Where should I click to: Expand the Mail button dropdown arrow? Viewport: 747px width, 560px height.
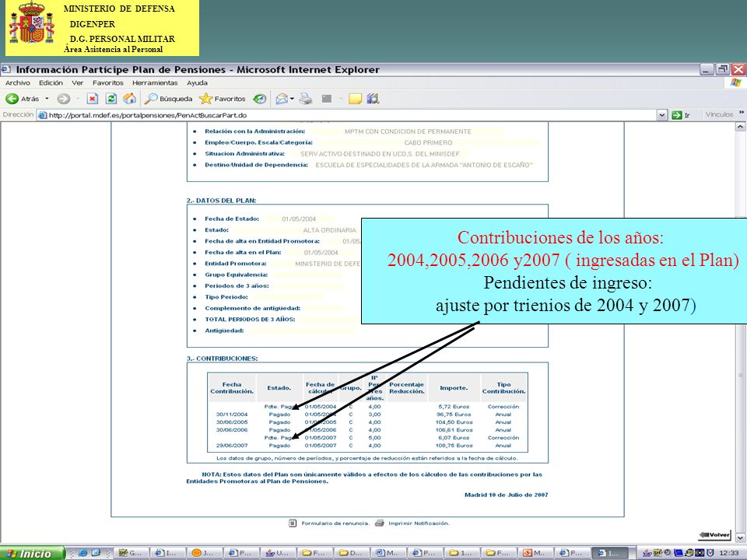[x=292, y=99]
